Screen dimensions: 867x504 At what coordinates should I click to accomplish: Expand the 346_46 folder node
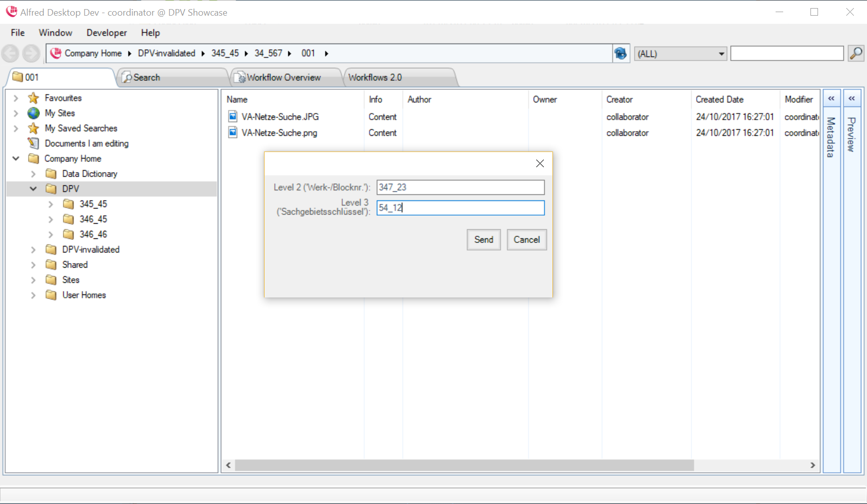pos(50,234)
